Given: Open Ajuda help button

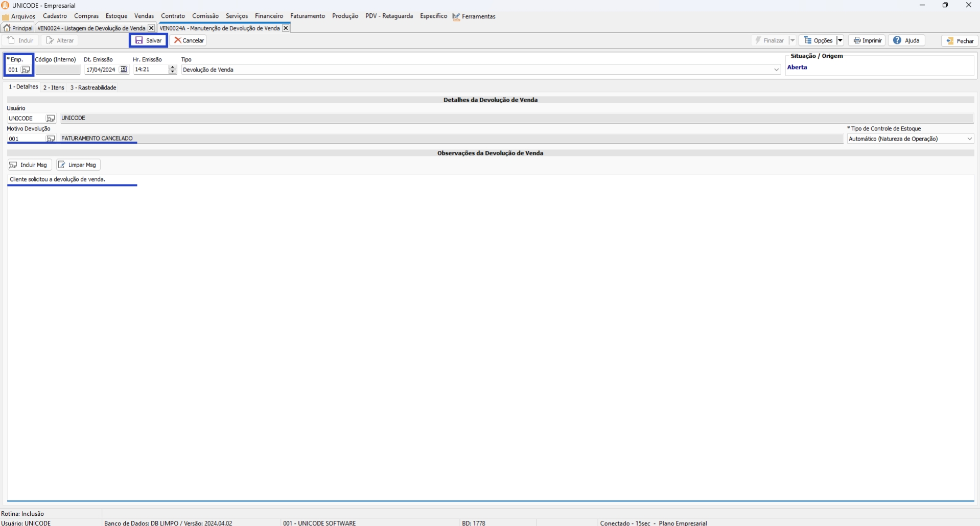Looking at the screenshot, I should coord(906,40).
